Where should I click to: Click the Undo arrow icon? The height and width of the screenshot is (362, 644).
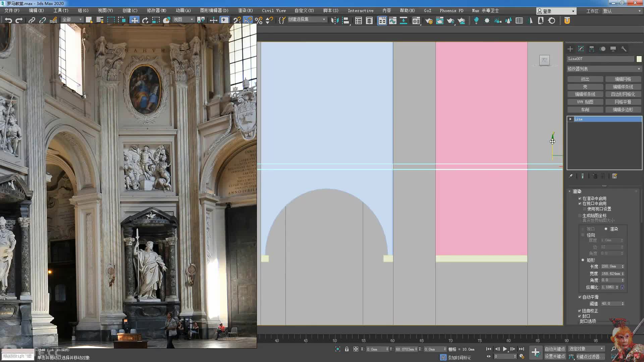pyautogui.click(x=8, y=20)
